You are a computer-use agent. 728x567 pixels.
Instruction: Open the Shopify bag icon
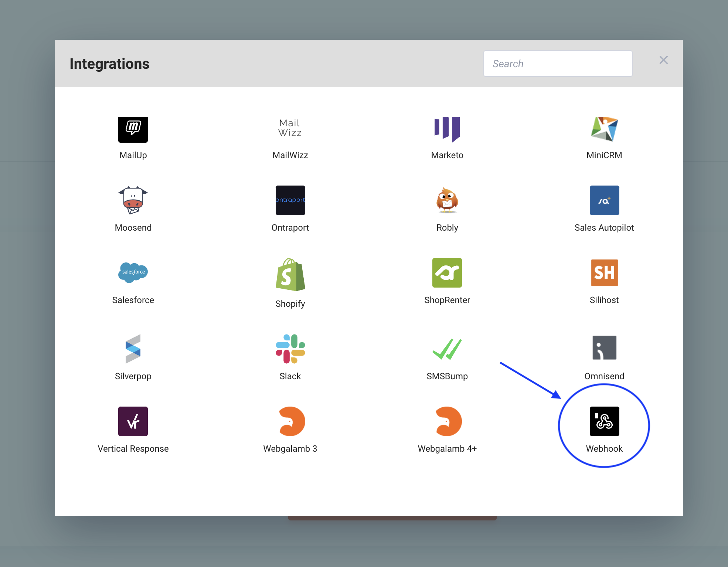tap(290, 275)
